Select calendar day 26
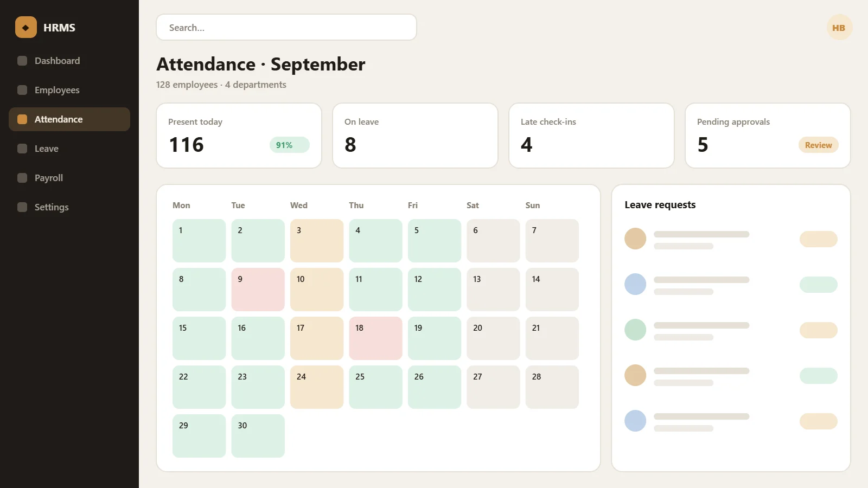Viewport: 868px width, 488px height. (x=435, y=387)
